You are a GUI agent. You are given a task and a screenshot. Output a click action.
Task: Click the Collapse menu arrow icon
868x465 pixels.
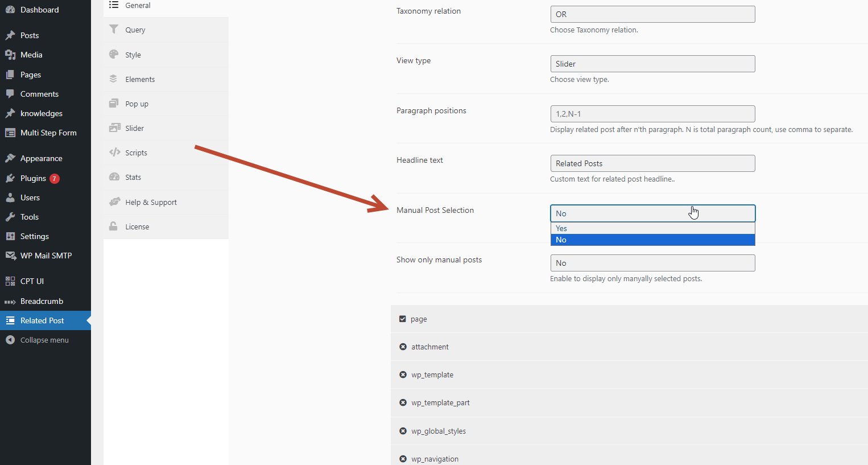click(10, 340)
